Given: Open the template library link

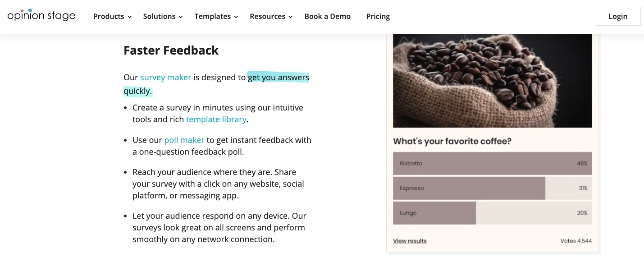Looking at the screenshot, I should (216, 119).
